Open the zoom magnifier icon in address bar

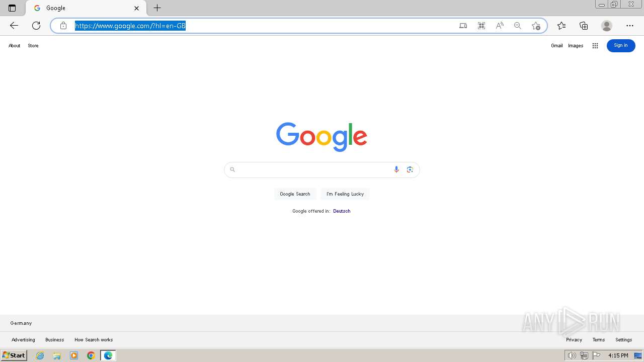[x=518, y=26]
